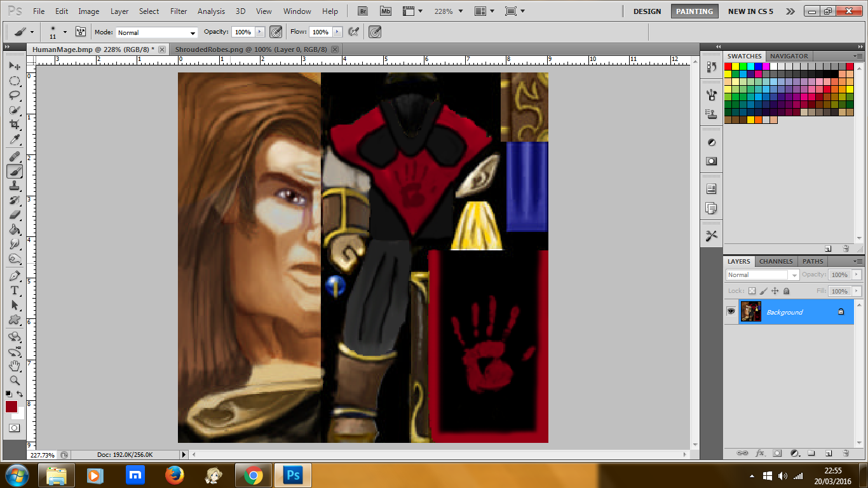
Task: Switch to the Design workspace
Action: pyautogui.click(x=647, y=11)
